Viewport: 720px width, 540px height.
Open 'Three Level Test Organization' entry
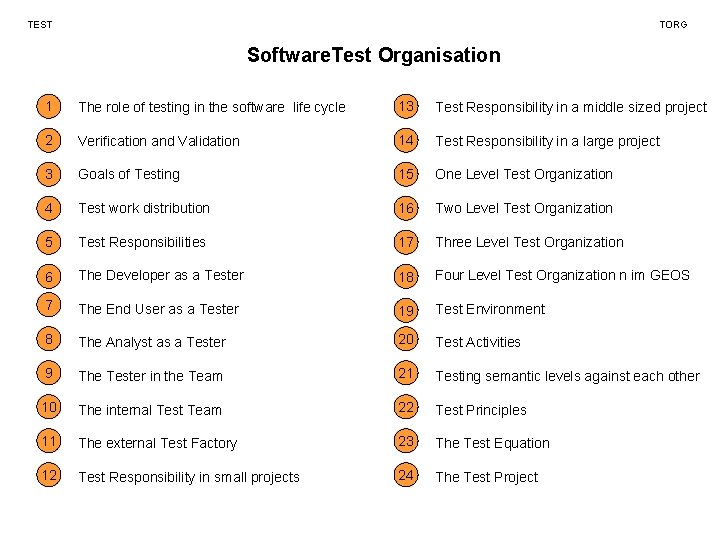tap(529, 242)
